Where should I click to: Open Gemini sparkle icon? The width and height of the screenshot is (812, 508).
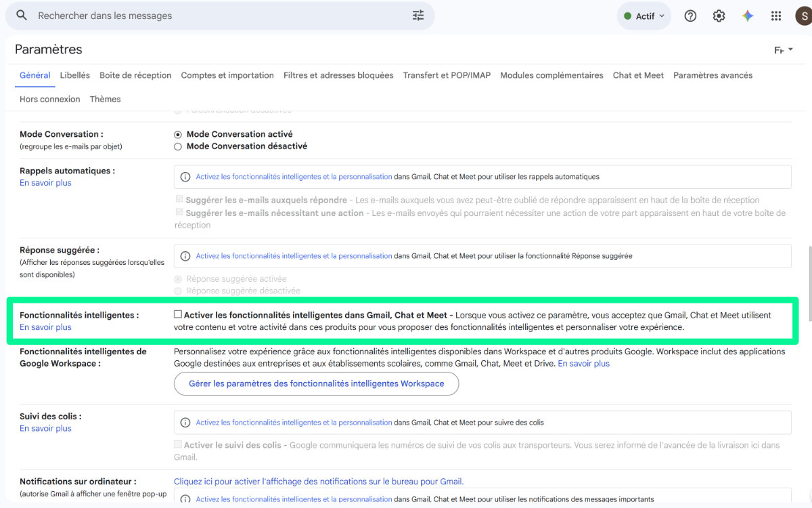click(x=748, y=16)
